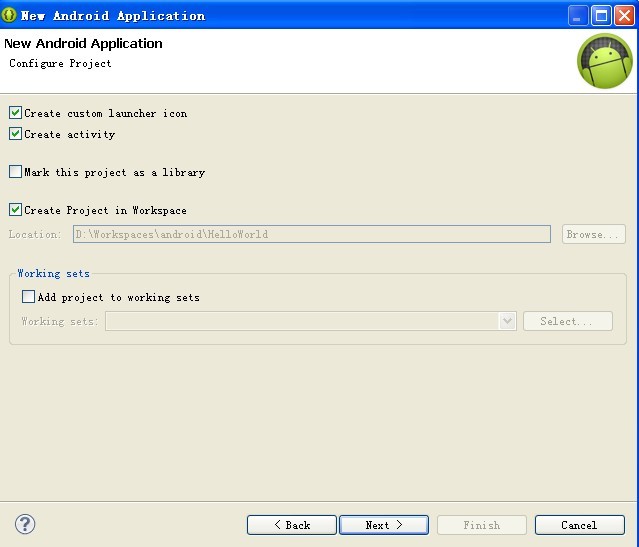639x547 pixels.
Task: Click the New Android Application heading
Action: pyautogui.click(x=83, y=43)
